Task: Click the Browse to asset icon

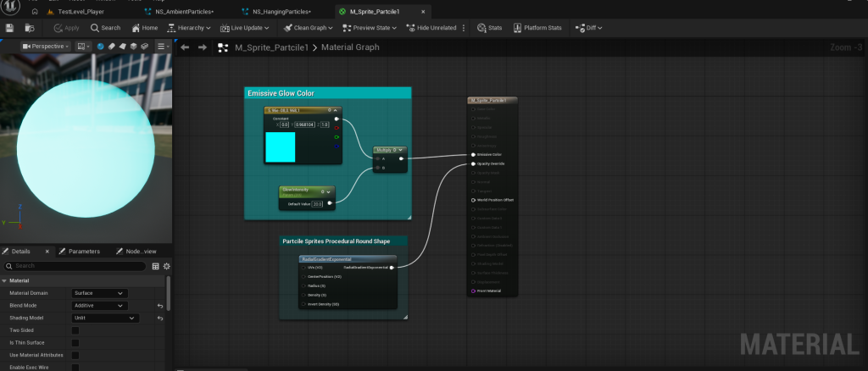Action: pyautogui.click(x=31, y=28)
